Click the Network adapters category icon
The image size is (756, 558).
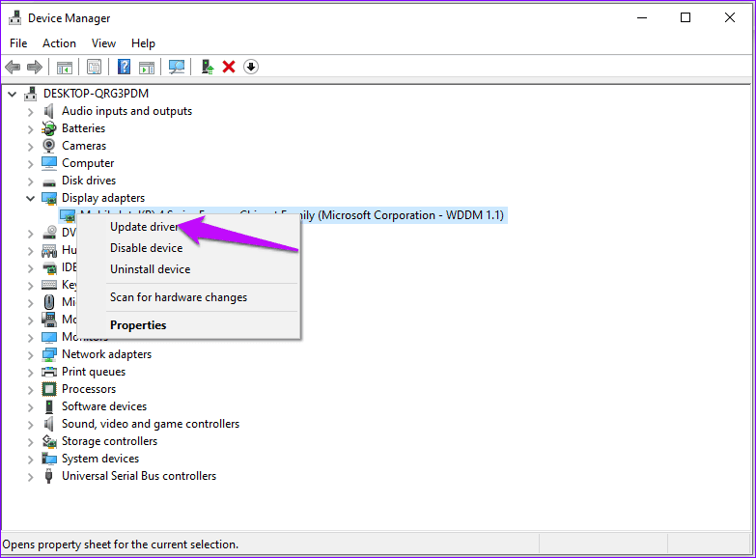[x=48, y=354]
